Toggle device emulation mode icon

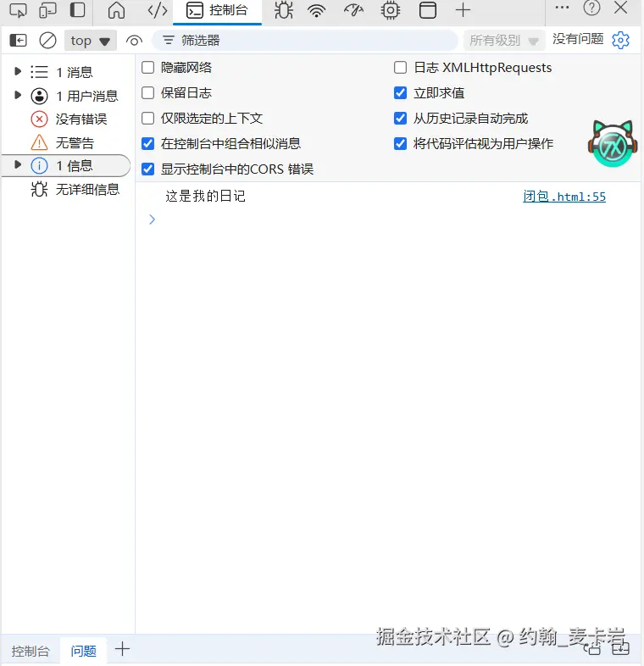coord(47,10)
